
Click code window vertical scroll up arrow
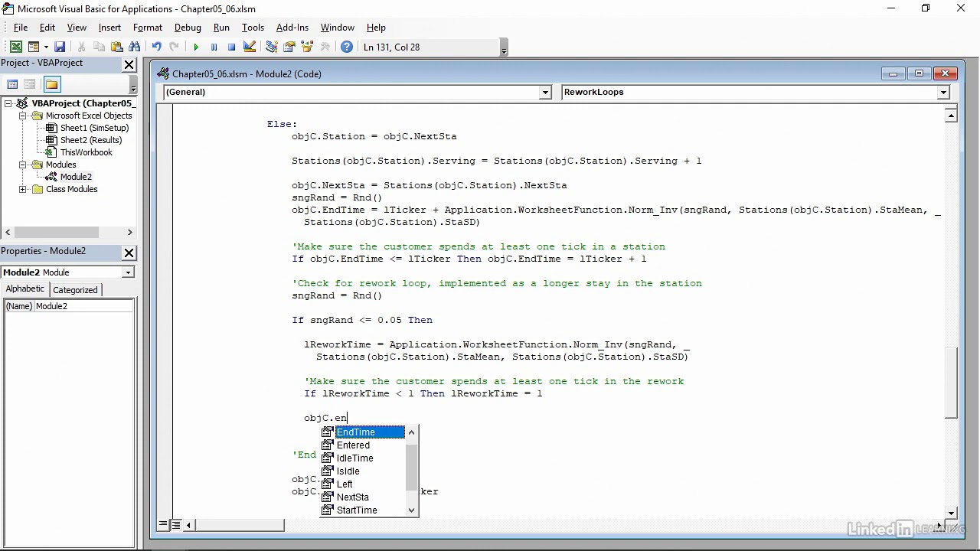[951, 116]
